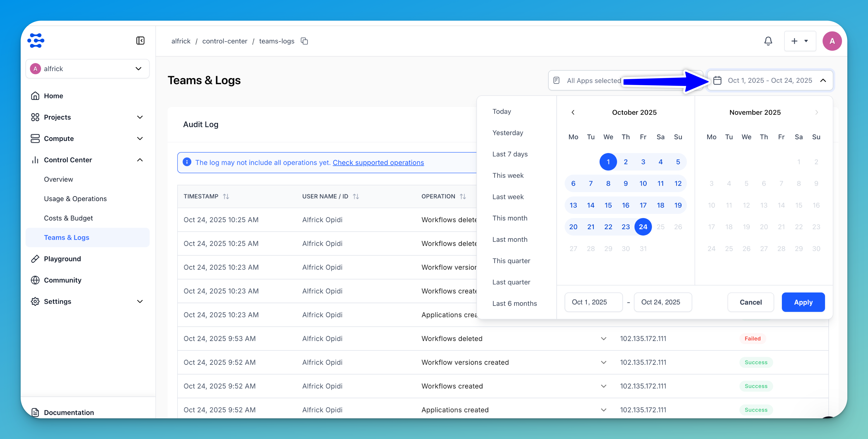868x439 pixels.
Task: Select the Last 7 days preset
Action: 510,154
